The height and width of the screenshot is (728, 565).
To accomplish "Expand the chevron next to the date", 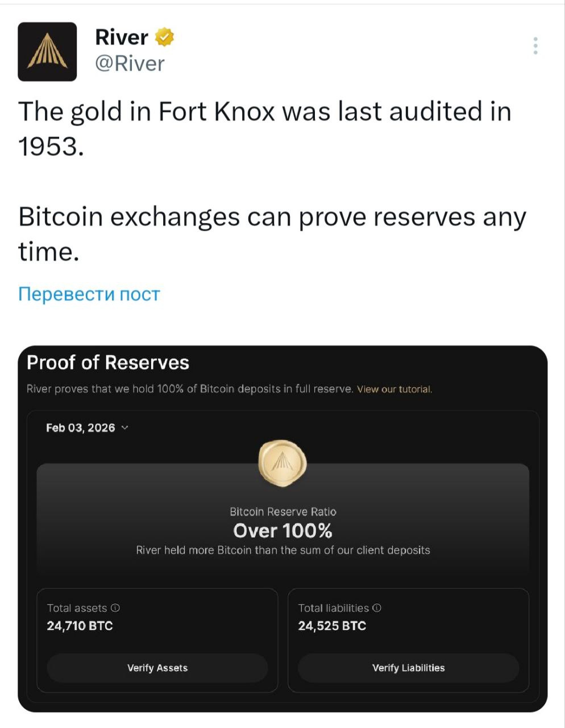I will click(x=125, y=428).
